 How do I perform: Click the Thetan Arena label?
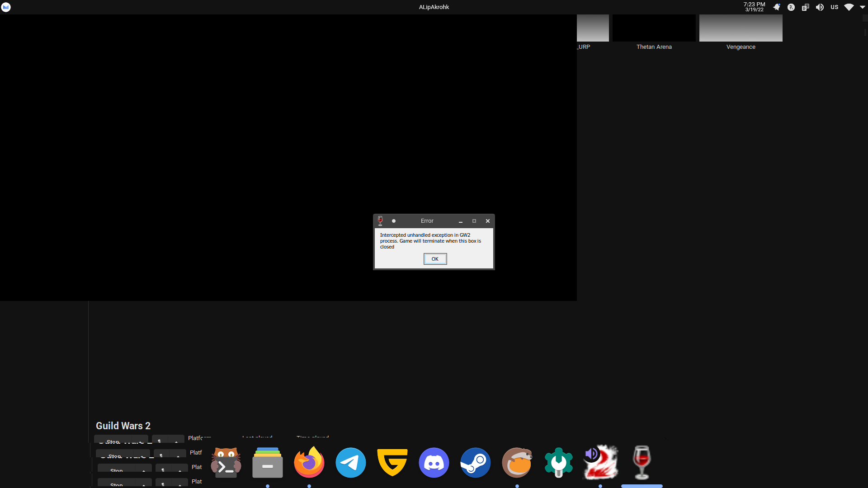pos(654,47)
